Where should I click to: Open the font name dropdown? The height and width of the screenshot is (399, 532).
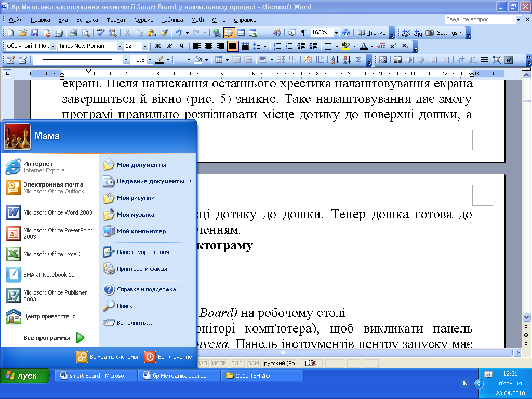click(119, 46)
